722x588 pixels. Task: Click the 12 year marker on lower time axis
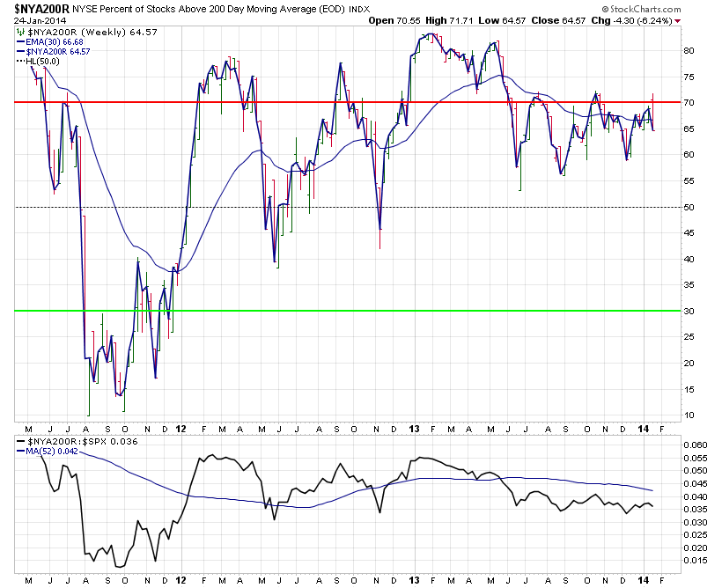pos(181,580)
